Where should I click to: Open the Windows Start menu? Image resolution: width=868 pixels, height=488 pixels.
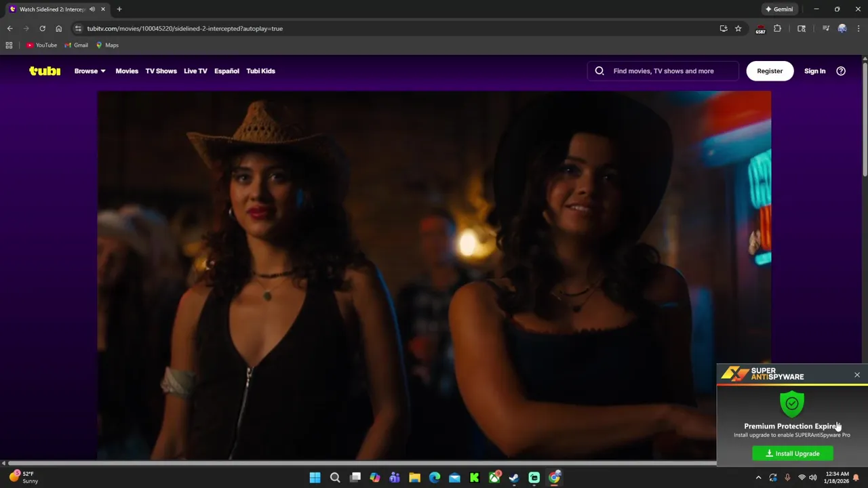(315, 478)
